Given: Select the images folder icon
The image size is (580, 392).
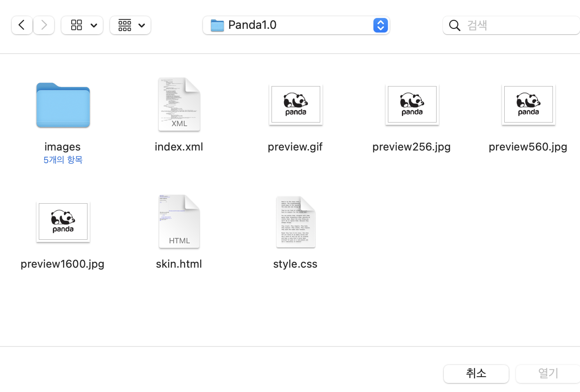Looking at the screenshot, I should click(x=63, y=105).
